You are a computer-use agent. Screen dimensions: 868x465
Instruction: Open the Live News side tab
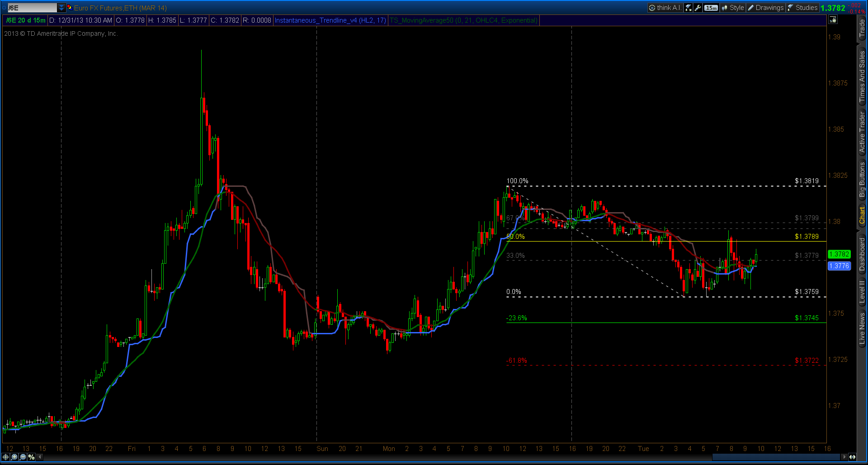[x=862, y=328]
